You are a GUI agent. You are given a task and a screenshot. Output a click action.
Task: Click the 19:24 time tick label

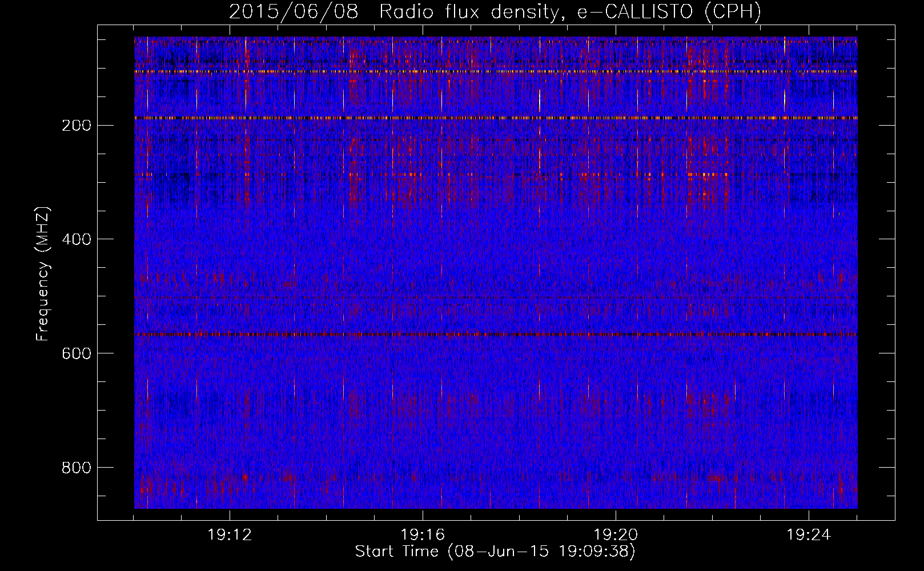click(809, 535)
